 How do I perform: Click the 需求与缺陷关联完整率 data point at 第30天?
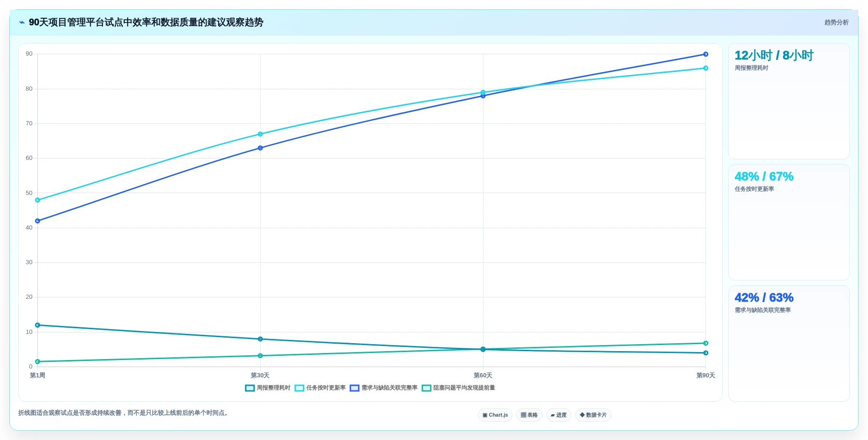point(260,148)
